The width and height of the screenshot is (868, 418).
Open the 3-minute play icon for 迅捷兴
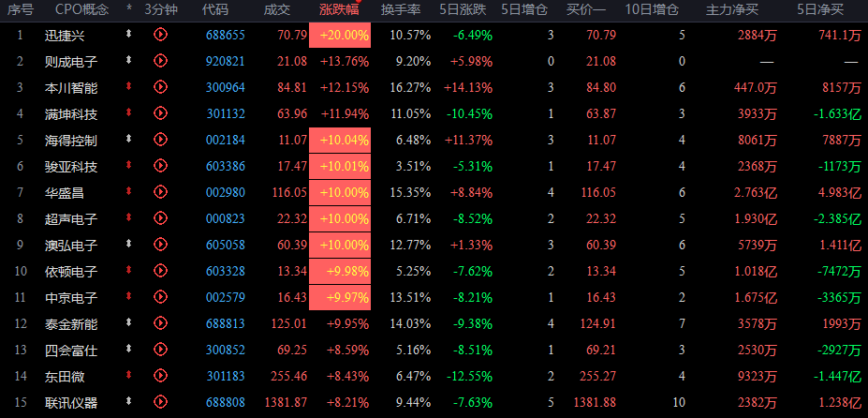(160, 35)
